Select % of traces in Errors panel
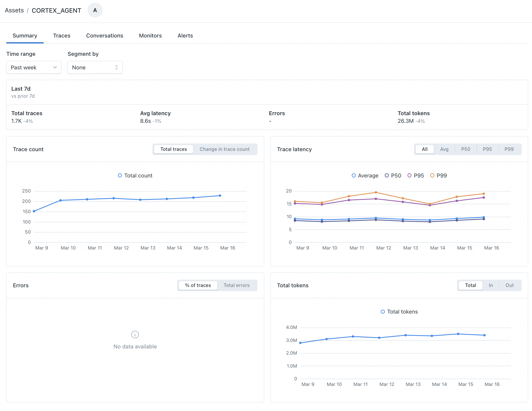Image resolution: width=532 pixels, height=411 pixels. 198,285
